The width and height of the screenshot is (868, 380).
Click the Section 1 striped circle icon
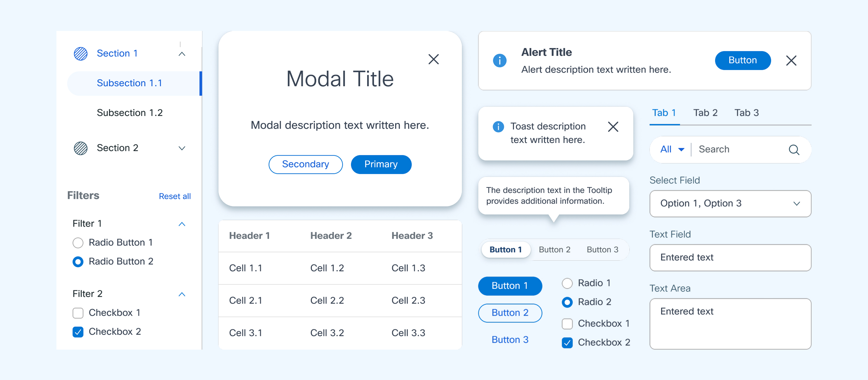coord(81,54)
